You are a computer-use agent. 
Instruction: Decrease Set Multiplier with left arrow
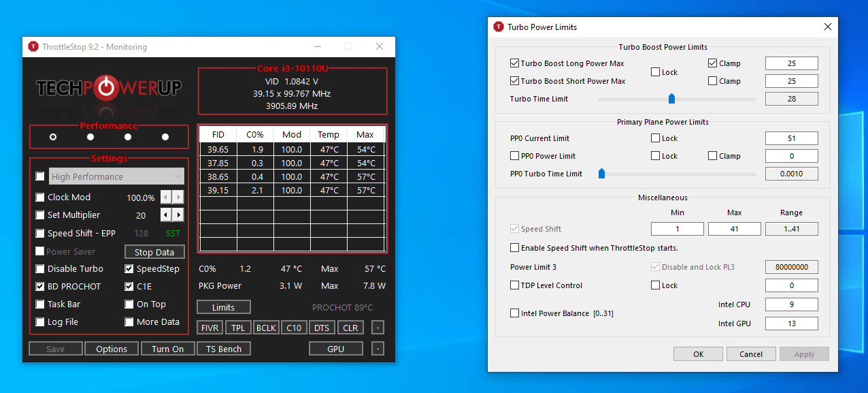tap(166, 215)
